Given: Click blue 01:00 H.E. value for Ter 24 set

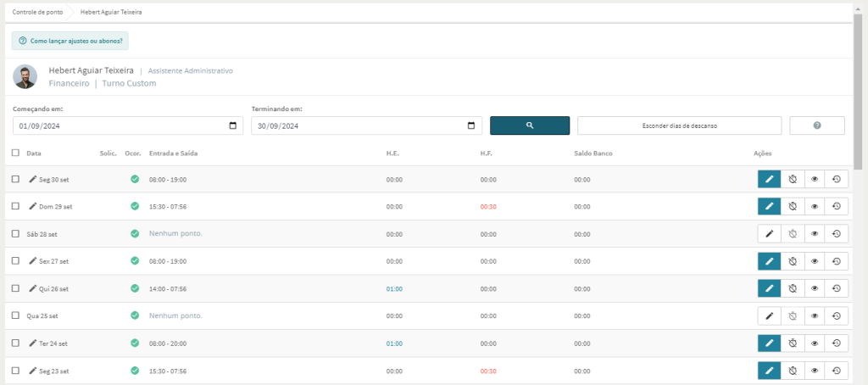Looking at the screenshot, I should pyautogui.click(x=394, y=343).
